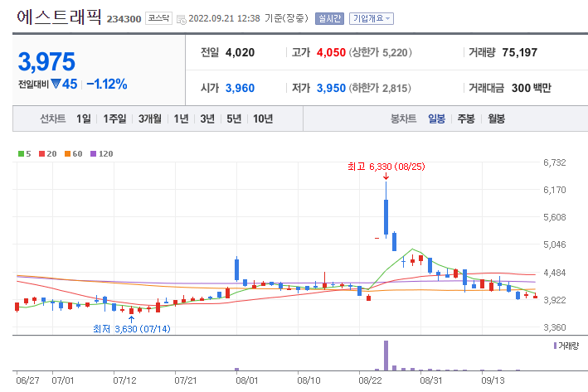The width and height of the screenshot is (588, 392).
Task: Click the high price value 4,050
Action: pos(331,52)
